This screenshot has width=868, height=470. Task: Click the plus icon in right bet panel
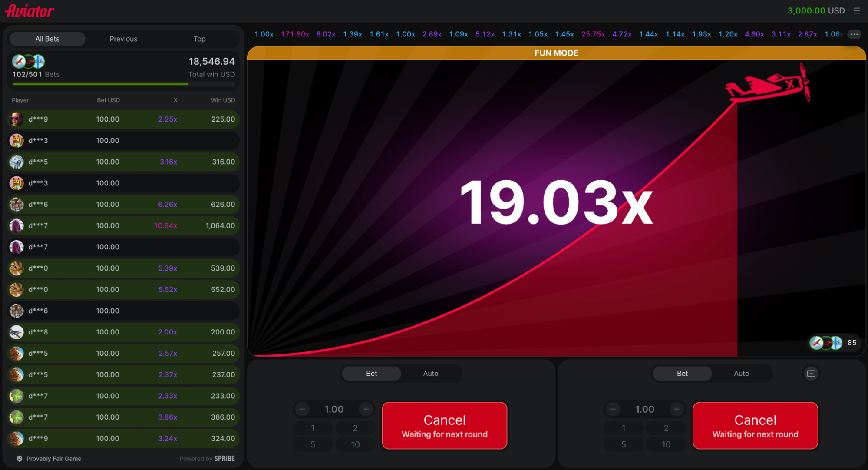[677, 409]
